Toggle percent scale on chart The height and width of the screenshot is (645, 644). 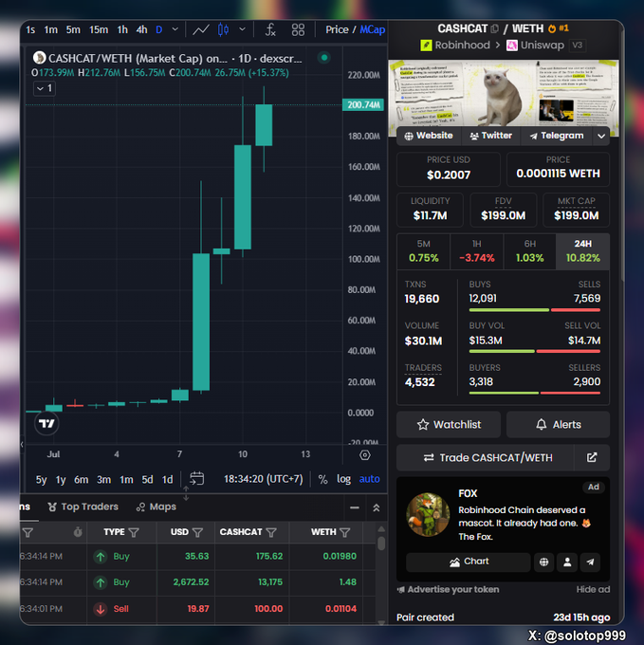(322, 479)
